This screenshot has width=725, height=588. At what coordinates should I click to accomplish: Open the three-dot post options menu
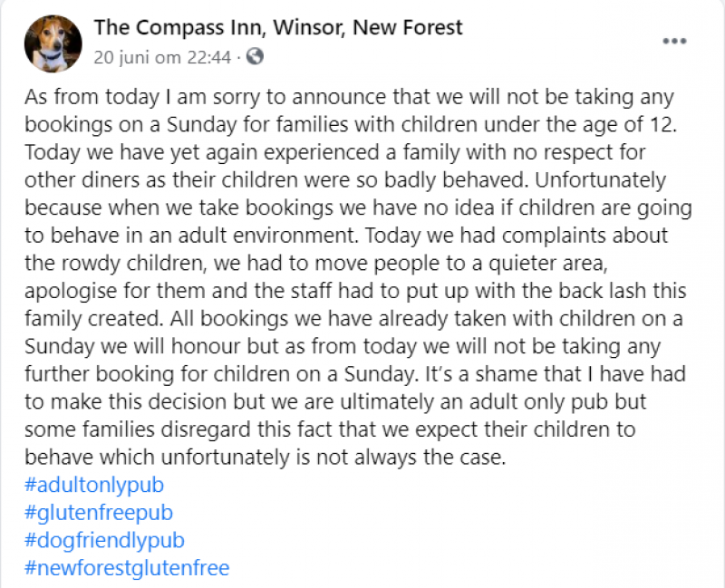point(674,42)
